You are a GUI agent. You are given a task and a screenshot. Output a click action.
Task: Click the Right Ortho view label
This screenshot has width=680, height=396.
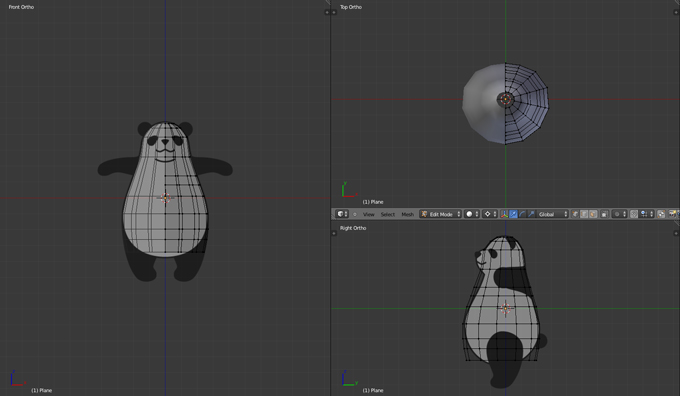point(353,228)
